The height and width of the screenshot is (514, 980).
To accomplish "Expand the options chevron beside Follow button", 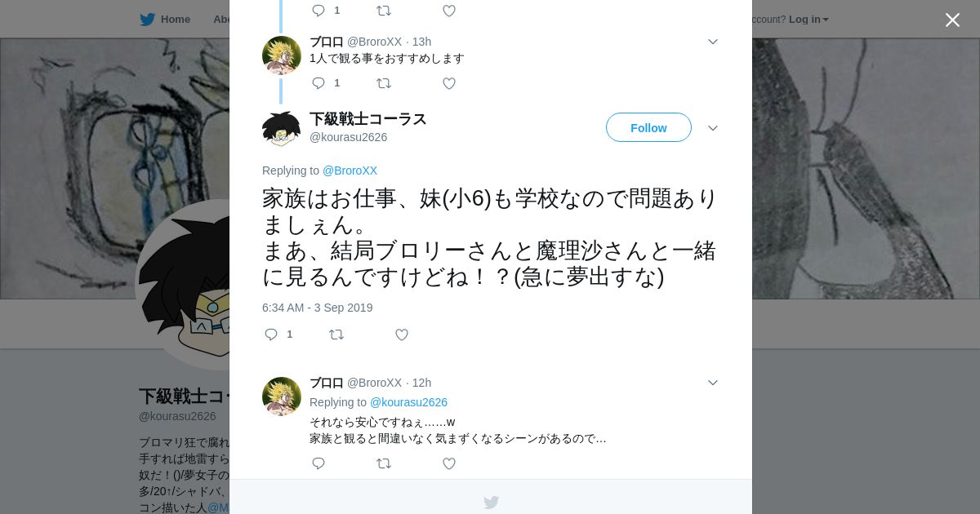I will coord(712,128).
